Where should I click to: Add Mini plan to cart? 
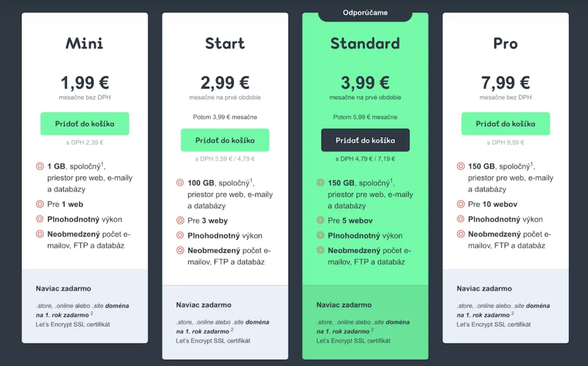pos(85,124)
